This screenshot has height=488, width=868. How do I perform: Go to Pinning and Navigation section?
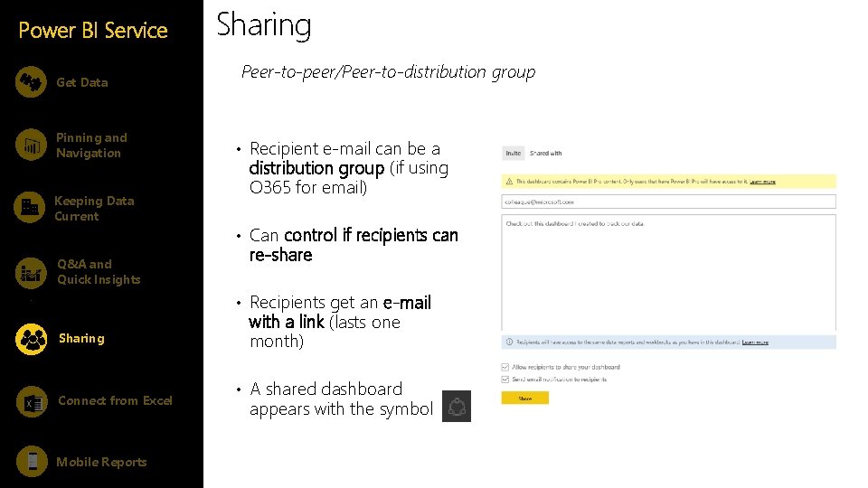pyautogui.click(x=91, y=145)
